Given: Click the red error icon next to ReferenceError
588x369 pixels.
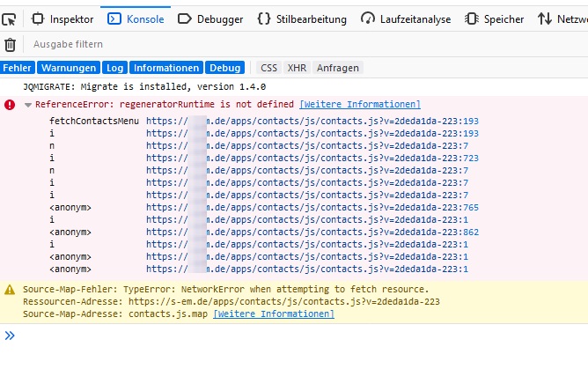Looking at the screenshot, I should point(10,105).
